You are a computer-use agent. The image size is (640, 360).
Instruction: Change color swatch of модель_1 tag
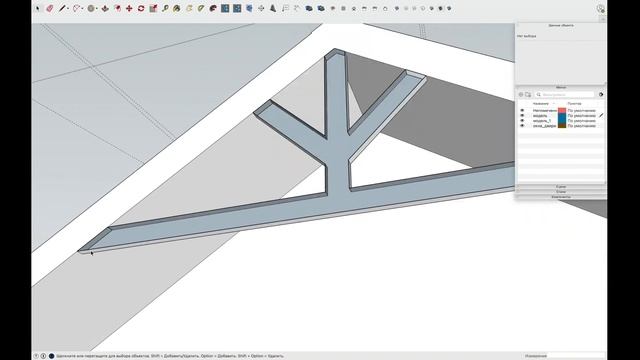click(x=562, y=121)
